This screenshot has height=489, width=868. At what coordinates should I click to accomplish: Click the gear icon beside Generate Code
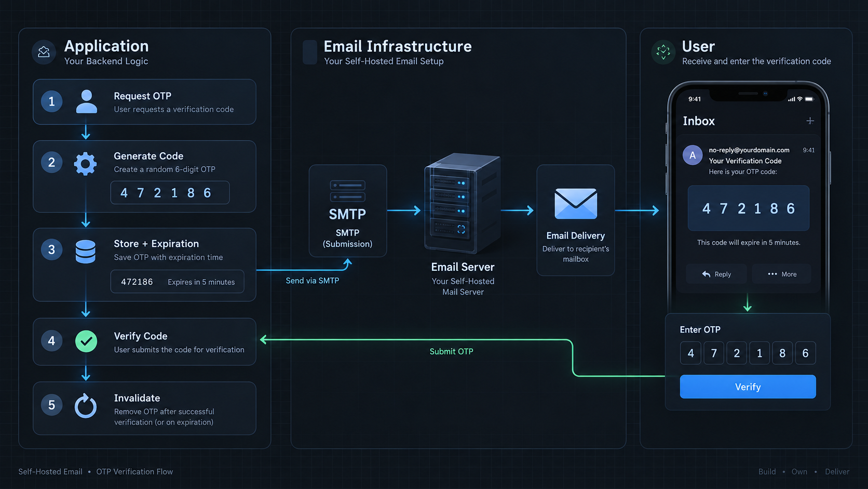[x=85, y=164]
